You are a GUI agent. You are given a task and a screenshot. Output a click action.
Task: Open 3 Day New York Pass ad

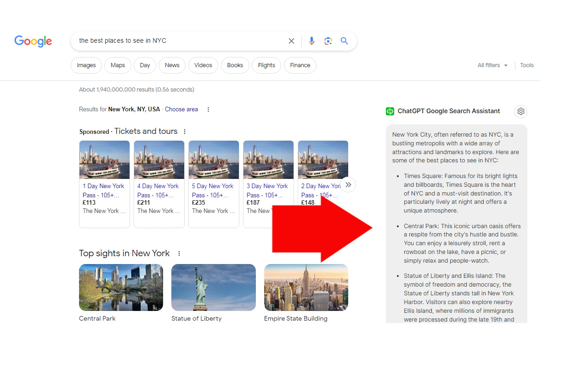268,190
